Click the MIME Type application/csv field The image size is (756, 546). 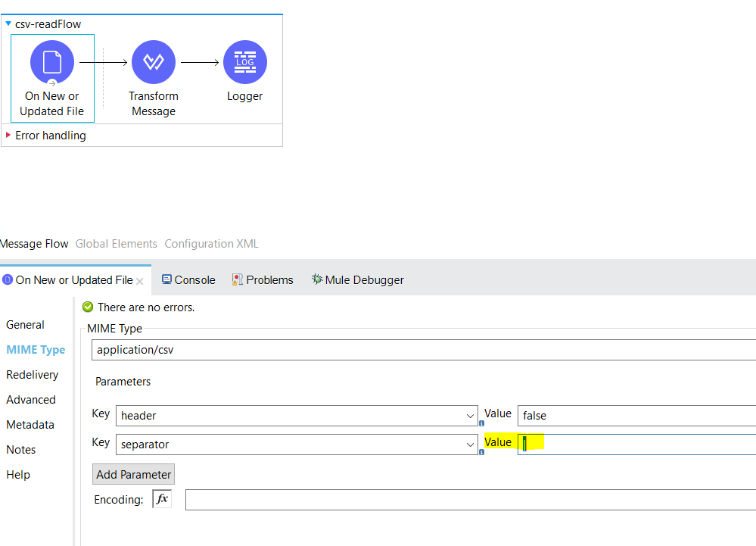[424, 350]
